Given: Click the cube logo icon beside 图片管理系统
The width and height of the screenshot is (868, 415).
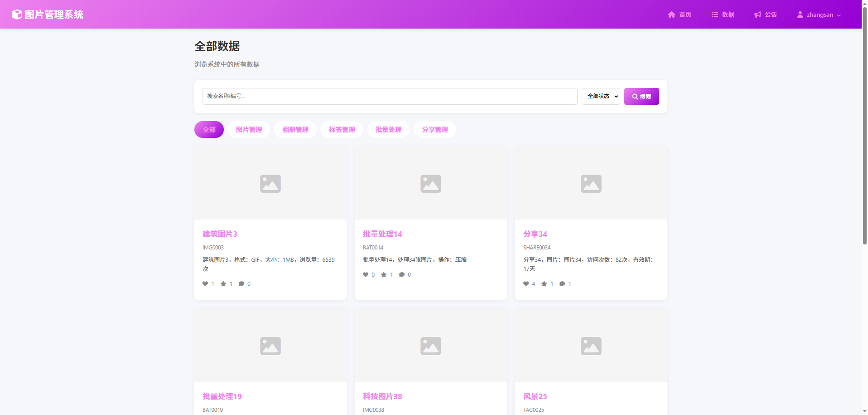Looking at the screenshot, I should (x=17, y=15).
